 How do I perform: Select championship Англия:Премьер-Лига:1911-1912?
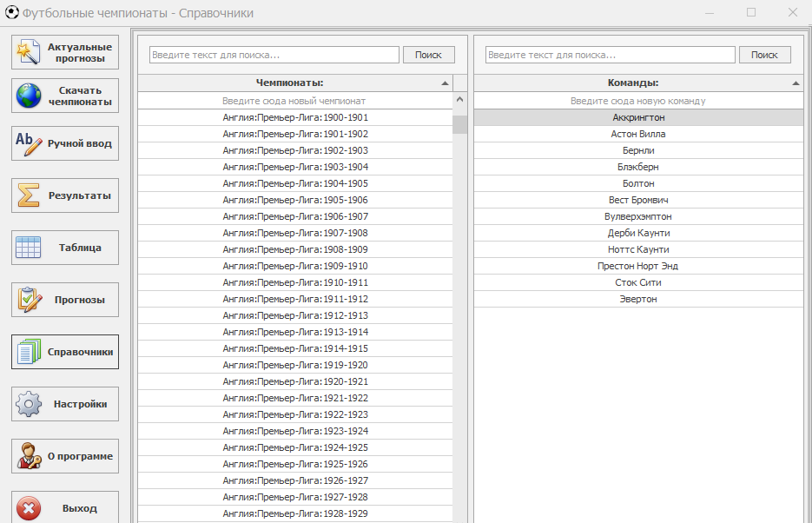(x=295, y=300)
